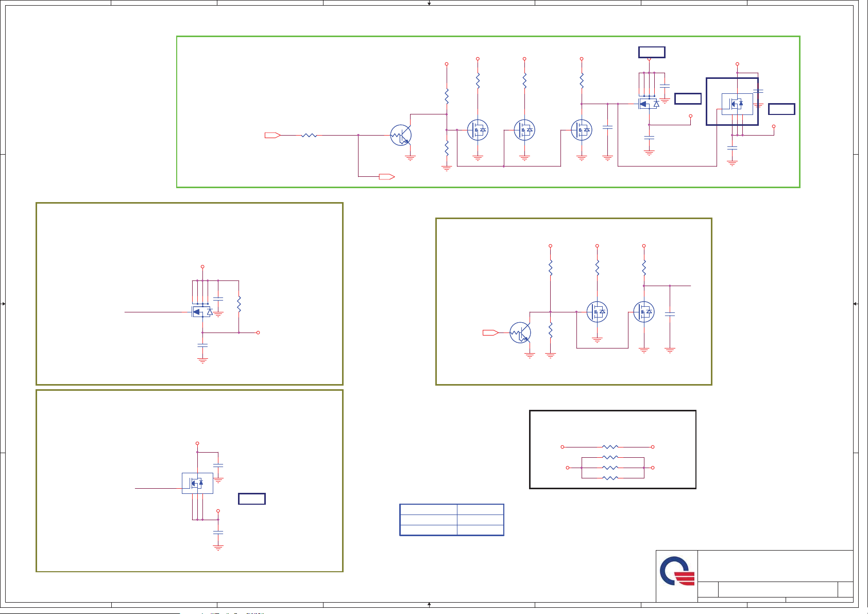Select the NPN transistor in the right olive block

click(520, 333)
